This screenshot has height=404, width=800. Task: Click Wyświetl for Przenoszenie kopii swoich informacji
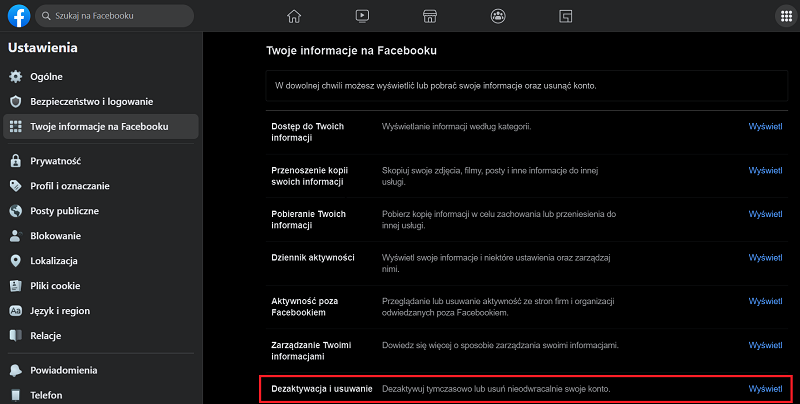pyautogui.click(x=765, y=170)
